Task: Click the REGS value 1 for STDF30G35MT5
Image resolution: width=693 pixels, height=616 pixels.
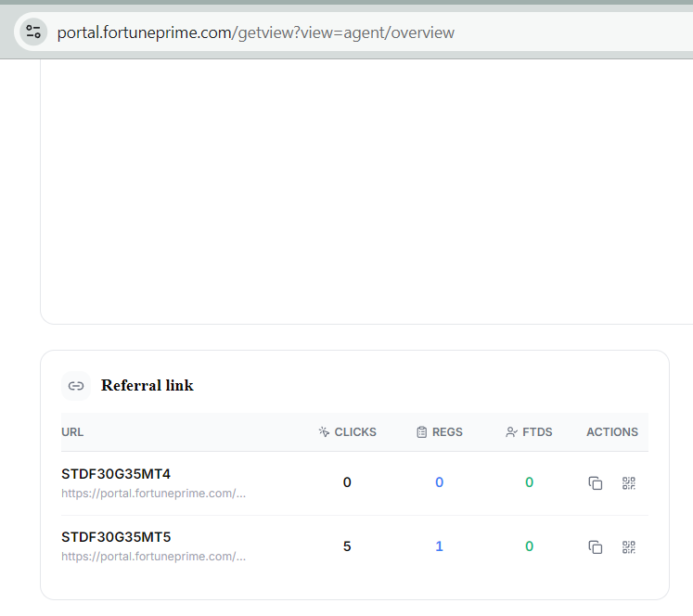Action: [439, 546]
